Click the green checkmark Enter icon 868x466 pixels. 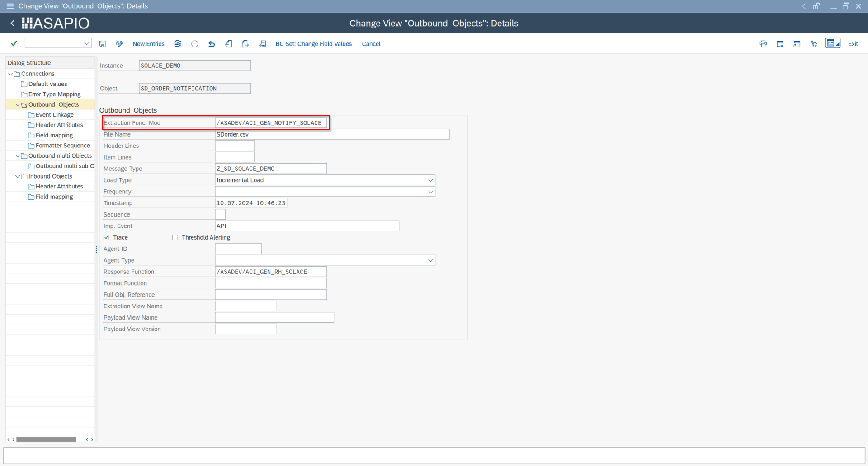[14, 43]
